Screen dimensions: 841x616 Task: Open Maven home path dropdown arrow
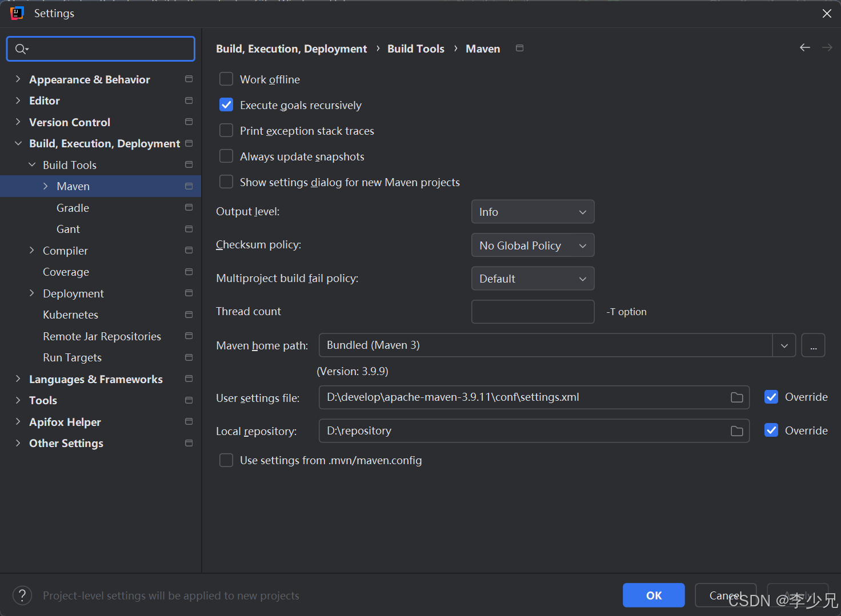(x=784, y=345)
